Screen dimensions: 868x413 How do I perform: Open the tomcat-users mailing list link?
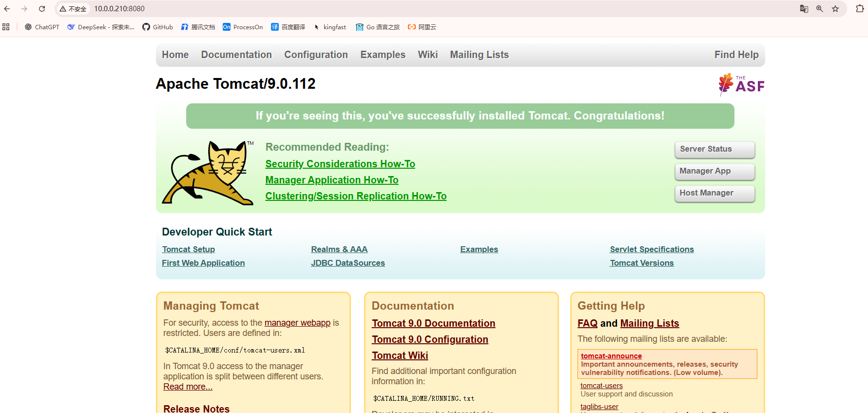pos(601,386)
